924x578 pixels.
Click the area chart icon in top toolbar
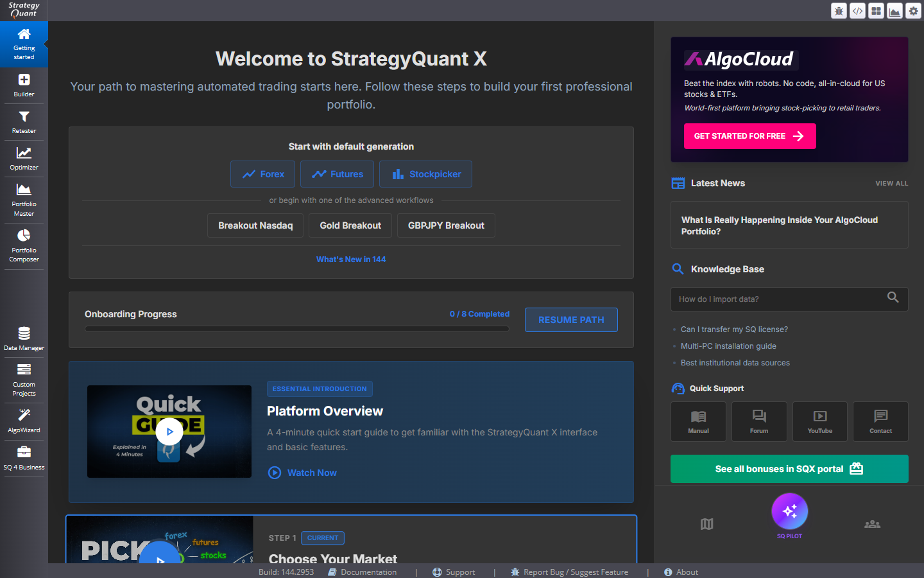click(894, 11)
